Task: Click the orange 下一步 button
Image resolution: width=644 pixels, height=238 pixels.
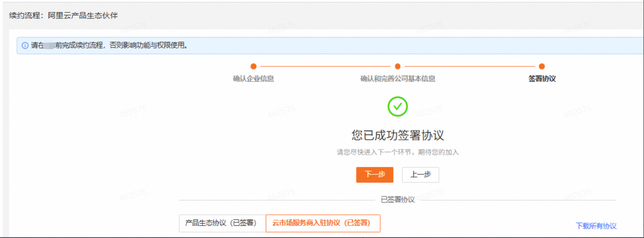Action: pos(375,175)
